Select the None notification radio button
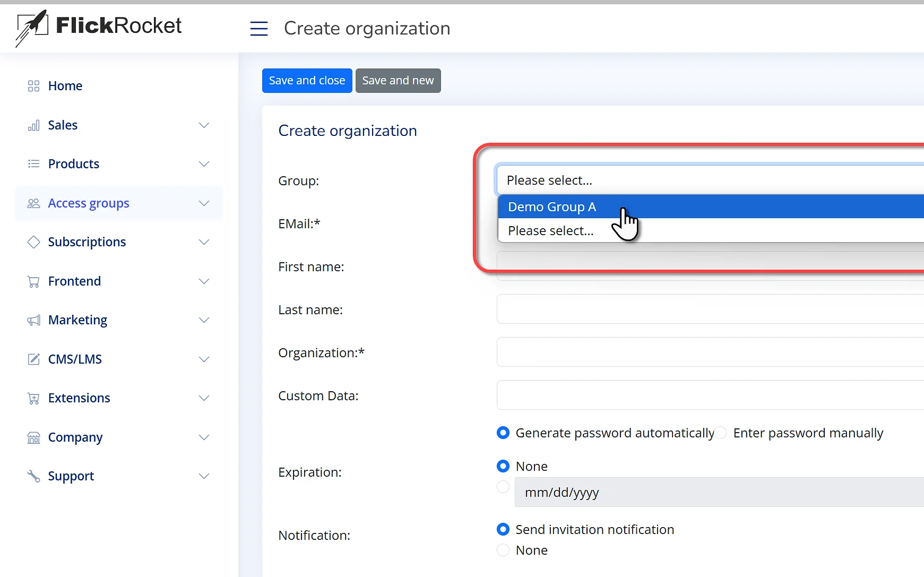The image size is (924, 577). (503, 550)
